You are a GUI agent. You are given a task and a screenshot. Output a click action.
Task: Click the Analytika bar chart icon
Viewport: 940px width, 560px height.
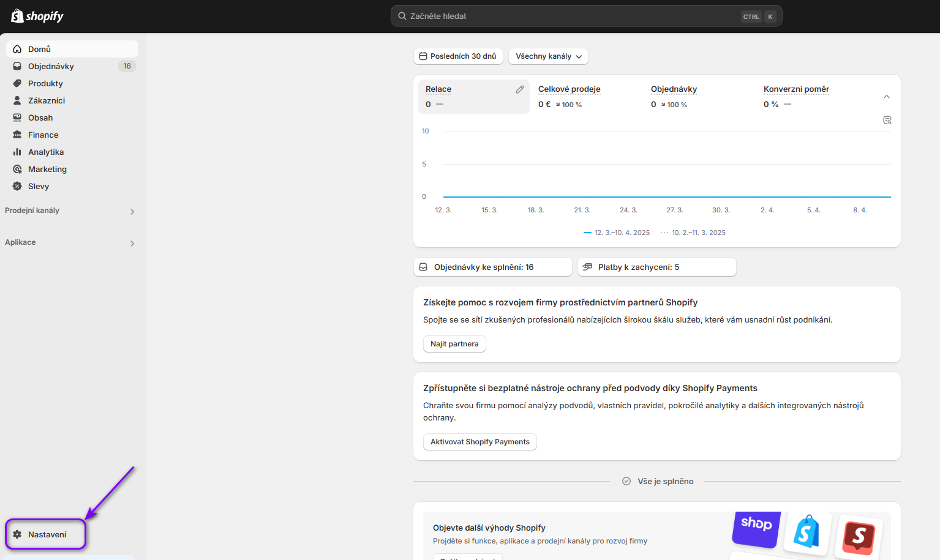pos(17,152)
